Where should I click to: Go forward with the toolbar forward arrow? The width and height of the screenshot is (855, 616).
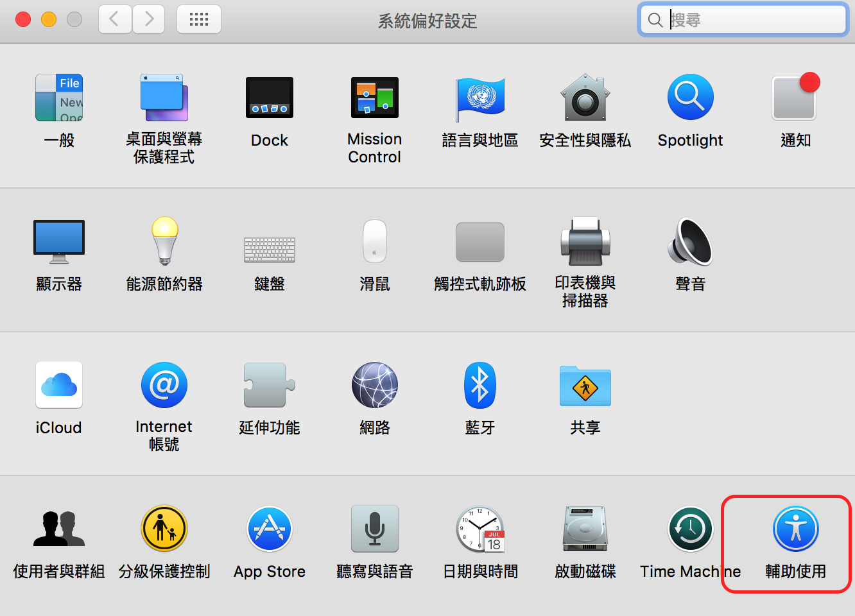pos(149,19)
